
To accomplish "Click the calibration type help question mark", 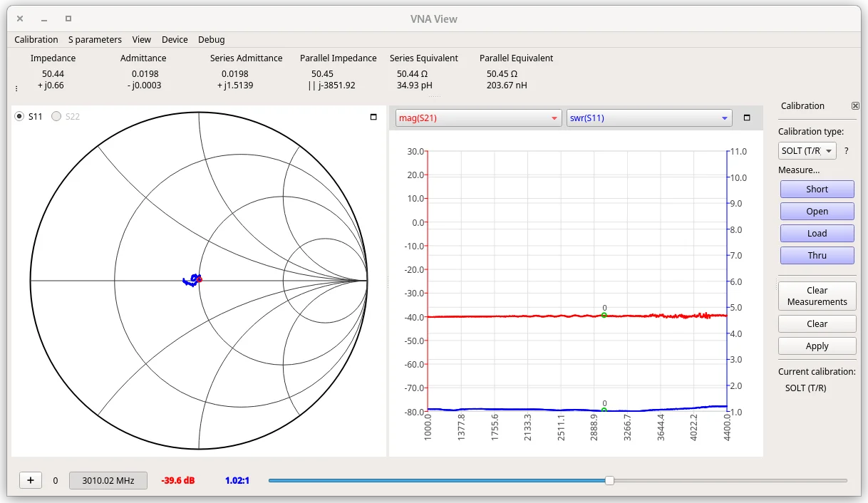I will click(x=847, y=150).
